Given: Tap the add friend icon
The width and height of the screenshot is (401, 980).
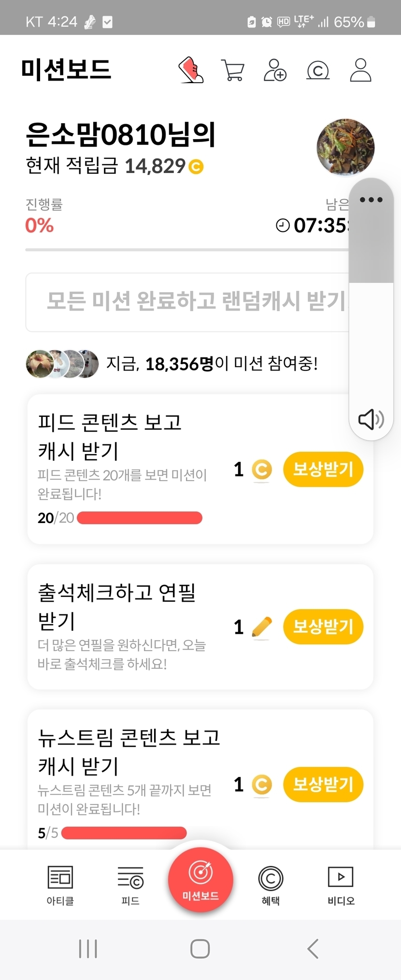Looking at the screenshot, I should [275, 70].
